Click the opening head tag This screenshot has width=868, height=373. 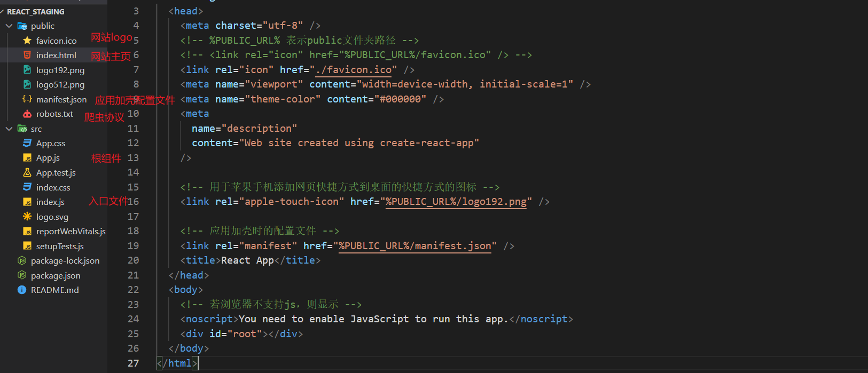tap(186, 11)
